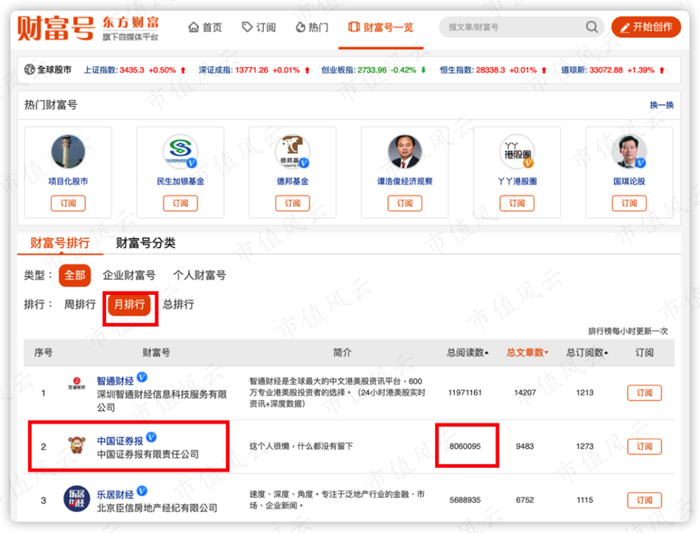Open 创业板指 2733.96 ticker

[374, 70]
